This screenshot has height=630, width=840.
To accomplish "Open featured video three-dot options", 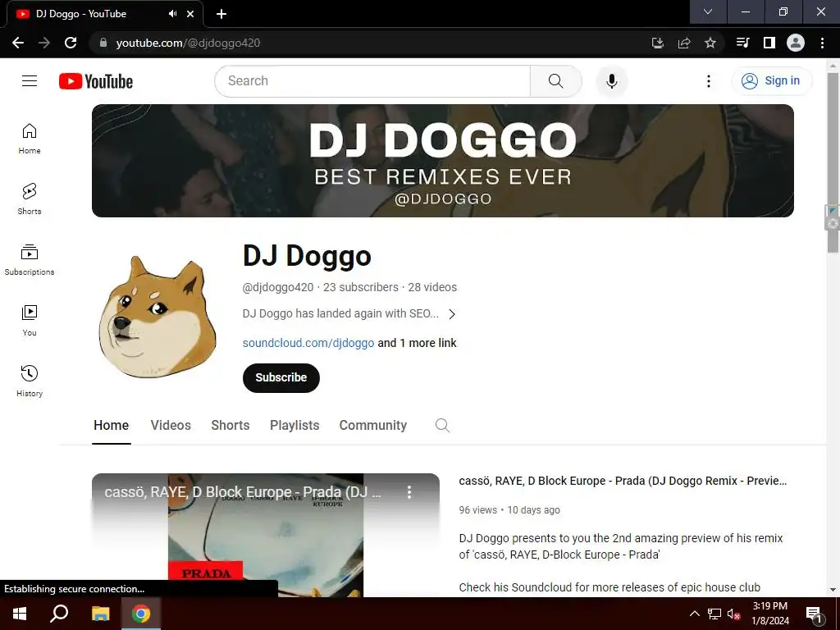I will (x=409, y=492).
